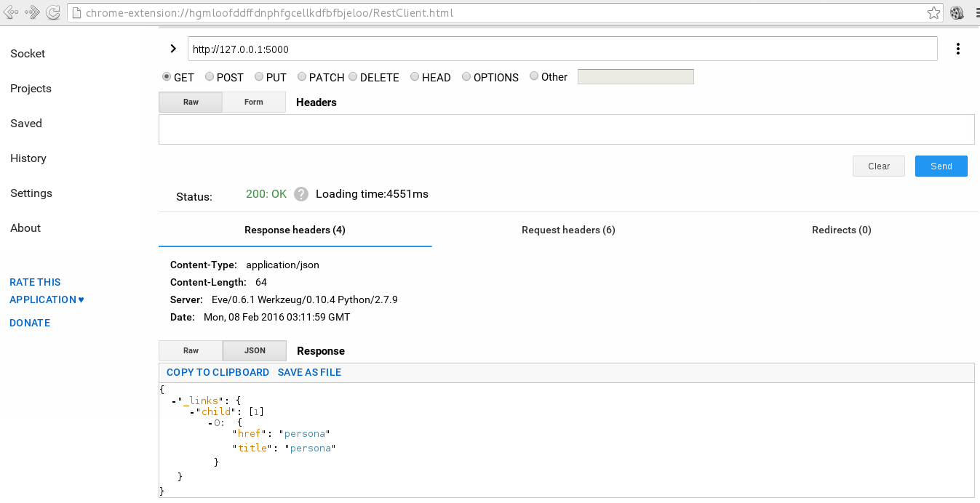Reload the page with the refresh icon
Viewport: 980px width, 503px height.
(x=52, y=12)
